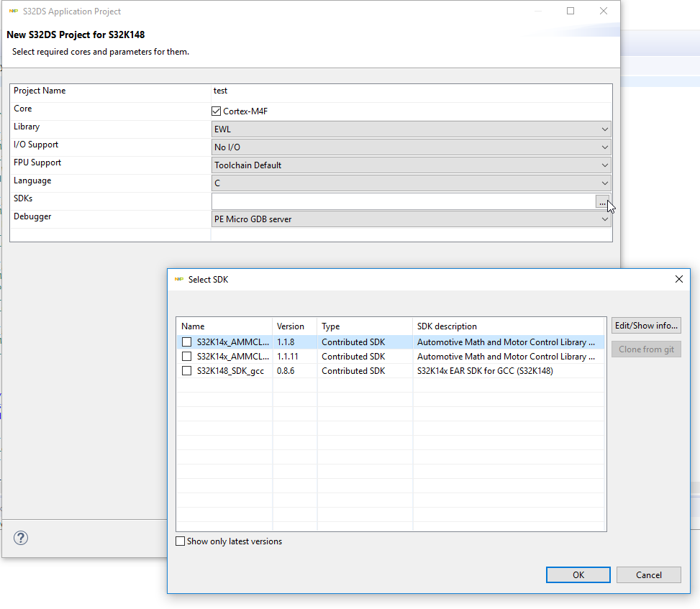Screen dimensions: 700x609
Task: Click the Clone from git button
Action: 646,349
